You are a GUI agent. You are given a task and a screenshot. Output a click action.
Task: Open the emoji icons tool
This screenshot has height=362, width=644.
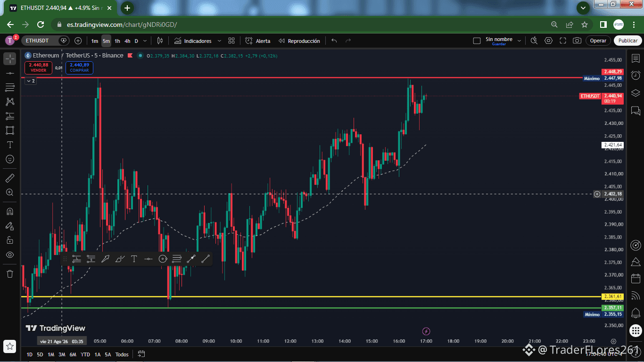coord(10,159)
